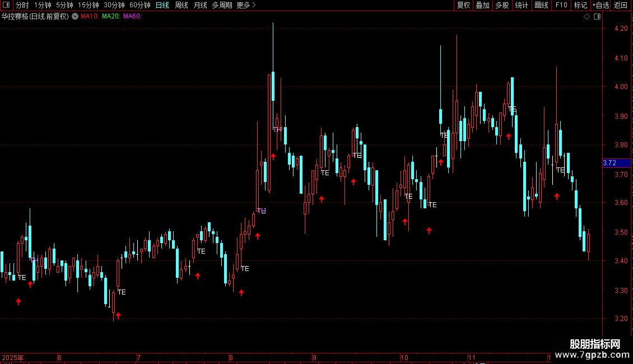Click the 叠加 overlay button

click(482, 5)
